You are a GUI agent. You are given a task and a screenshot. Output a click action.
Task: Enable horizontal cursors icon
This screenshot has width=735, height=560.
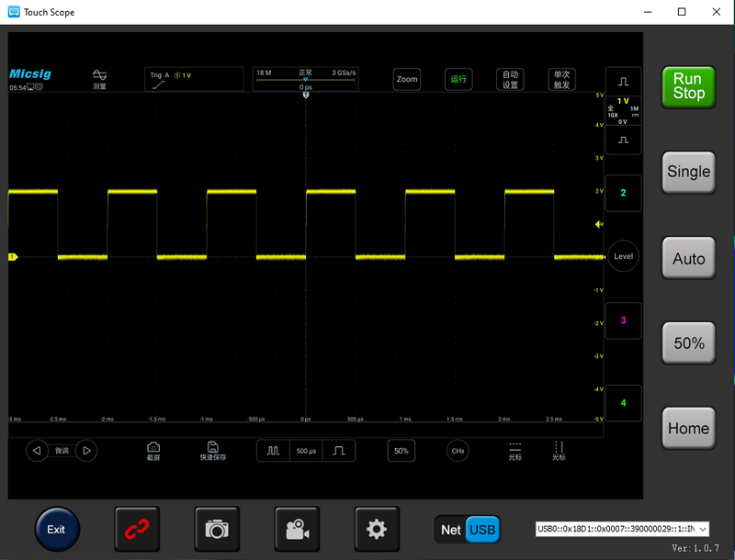click(x=515, y=452)
